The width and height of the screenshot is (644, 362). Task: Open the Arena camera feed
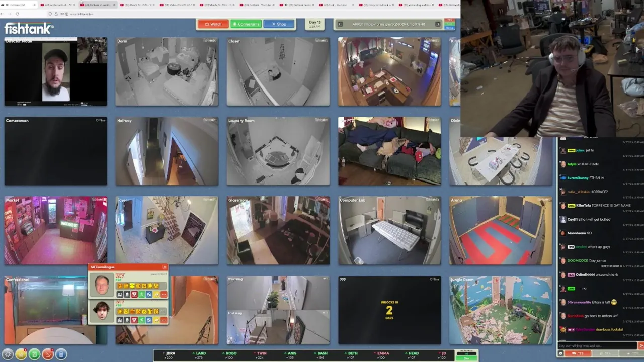pos(500,230)
